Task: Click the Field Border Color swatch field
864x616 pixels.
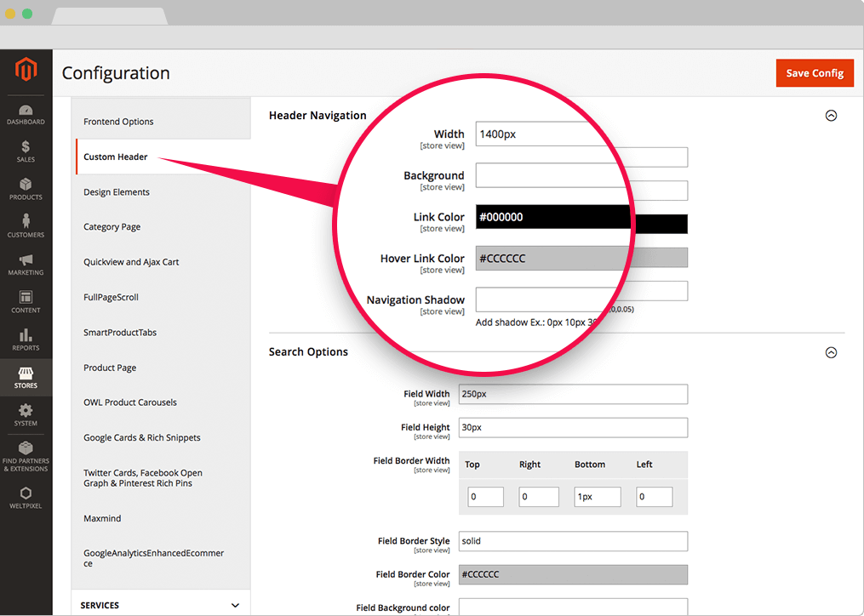Action: [x=572, y=575]
